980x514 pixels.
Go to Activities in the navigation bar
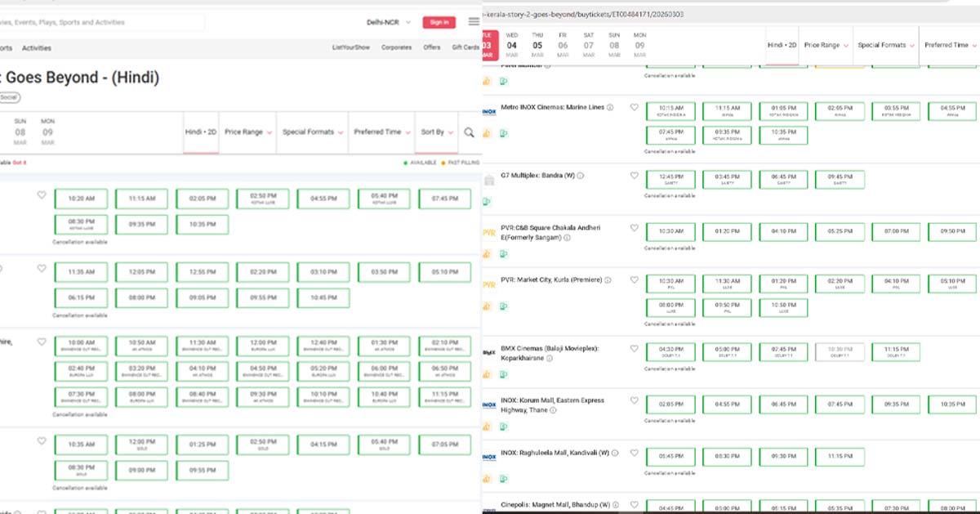click(x=37, y=48)
